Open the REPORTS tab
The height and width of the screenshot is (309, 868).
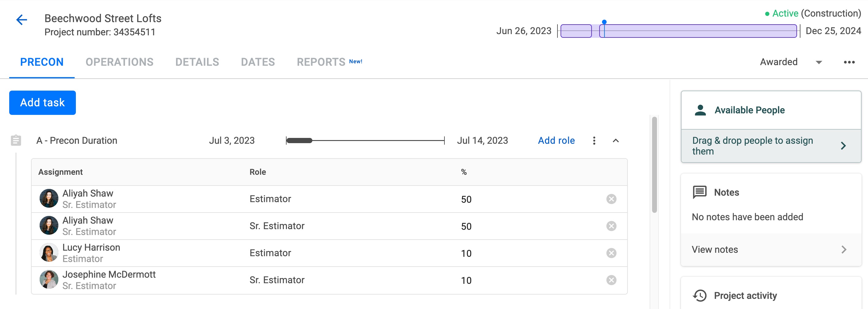pos(320,62)
